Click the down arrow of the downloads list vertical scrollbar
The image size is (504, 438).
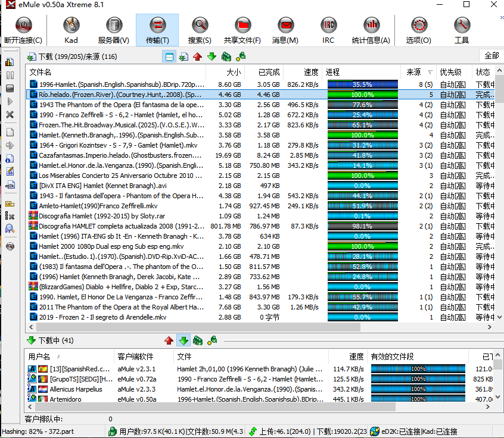pos(499,317)
